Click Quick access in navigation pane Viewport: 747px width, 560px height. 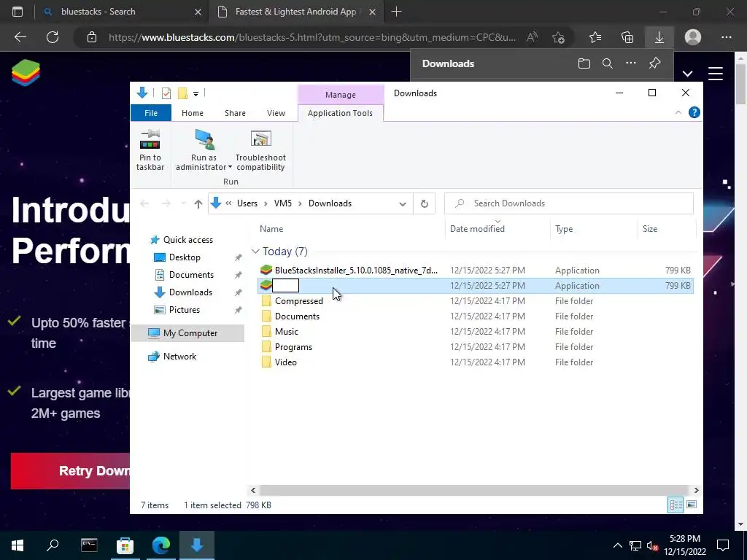click(187, 240)
